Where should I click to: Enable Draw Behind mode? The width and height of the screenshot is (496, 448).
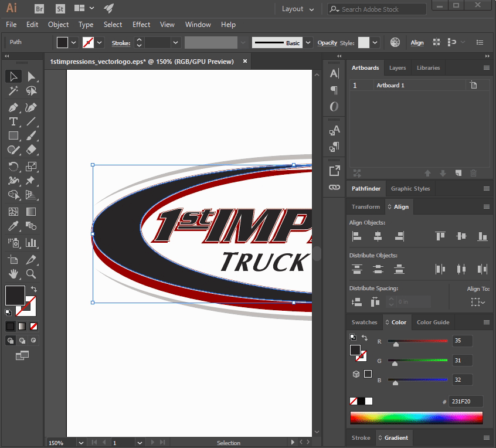[22, 341]
